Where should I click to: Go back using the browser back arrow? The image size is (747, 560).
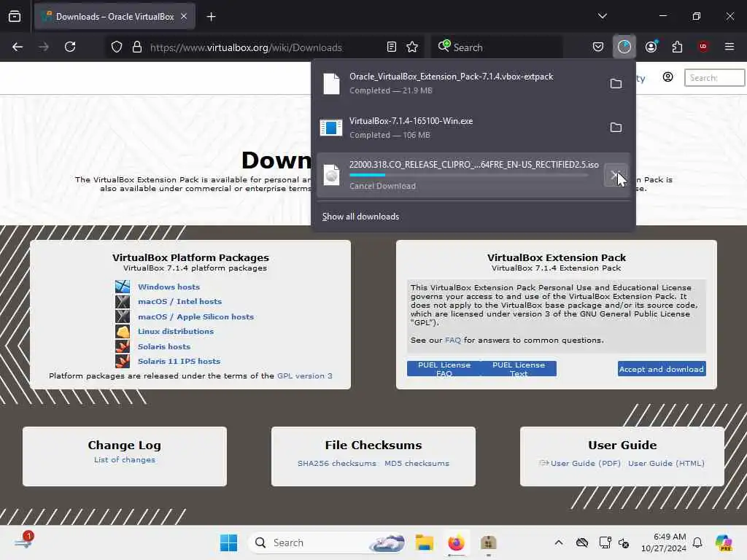18,47
